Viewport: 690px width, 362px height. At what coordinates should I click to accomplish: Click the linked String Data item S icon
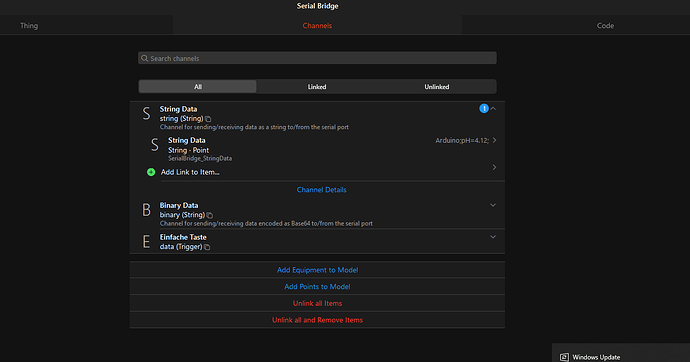click(x=154, y=145)
